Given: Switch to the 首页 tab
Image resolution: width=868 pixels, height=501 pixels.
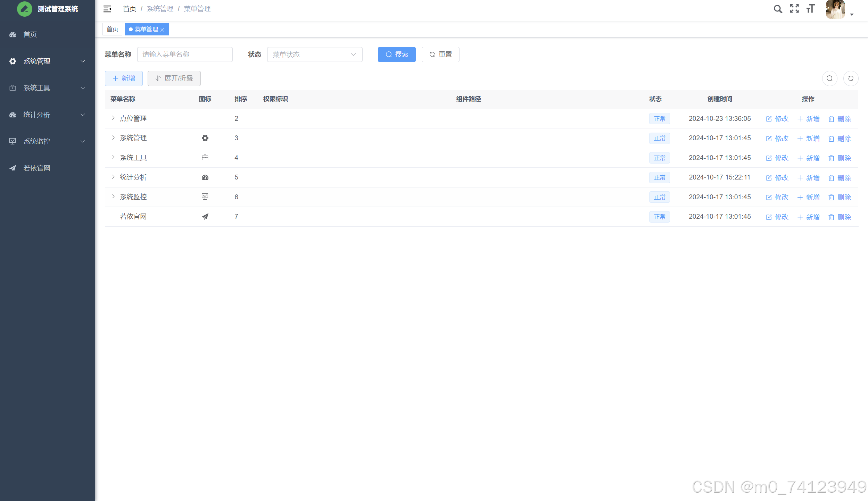Looking at the screenshot, I should pos(112,30).
